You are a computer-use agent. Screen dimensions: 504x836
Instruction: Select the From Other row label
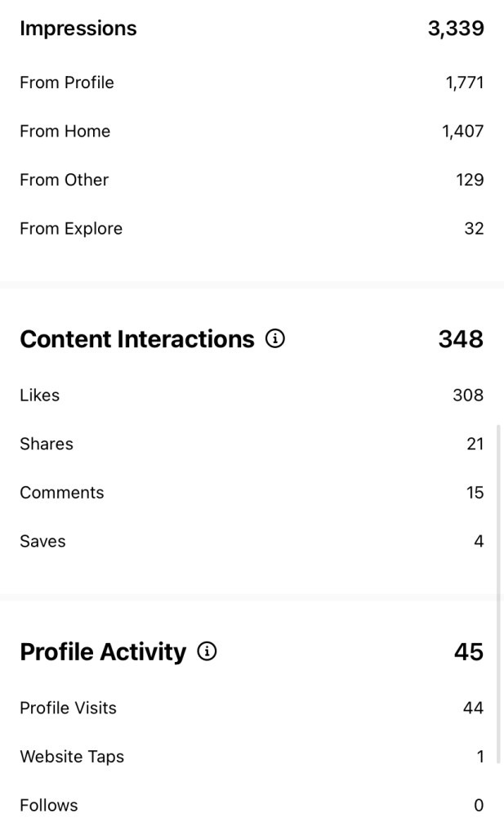pos(64,180)
